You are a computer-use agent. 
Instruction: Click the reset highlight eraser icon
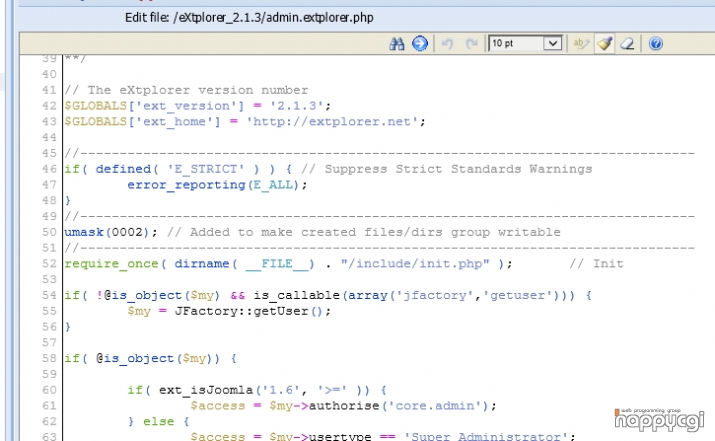(627, 44)
